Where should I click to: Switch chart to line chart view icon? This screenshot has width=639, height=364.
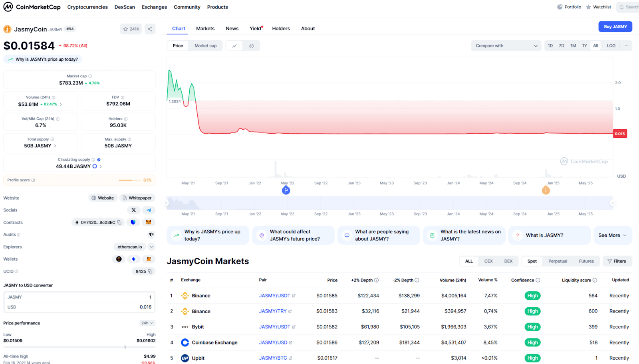234,46
